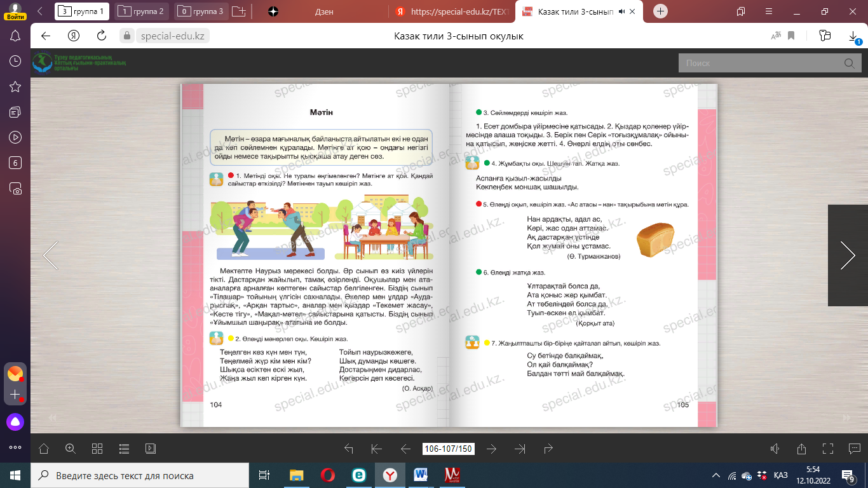Open favorites star in sidebar
The image size is (868, 488).
click(16, 86)
